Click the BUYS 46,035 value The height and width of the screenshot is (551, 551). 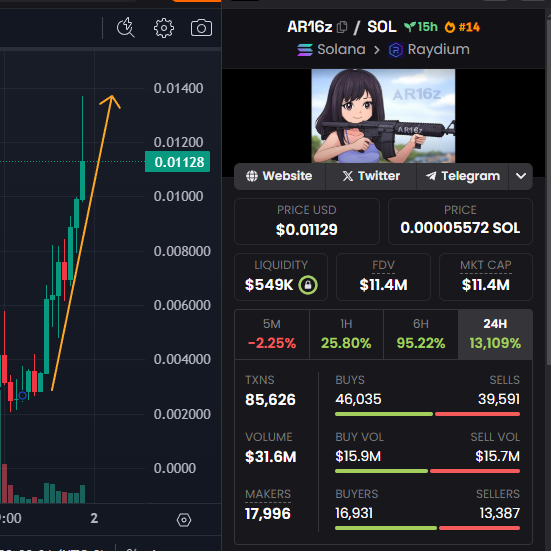(x=358, y=399)
